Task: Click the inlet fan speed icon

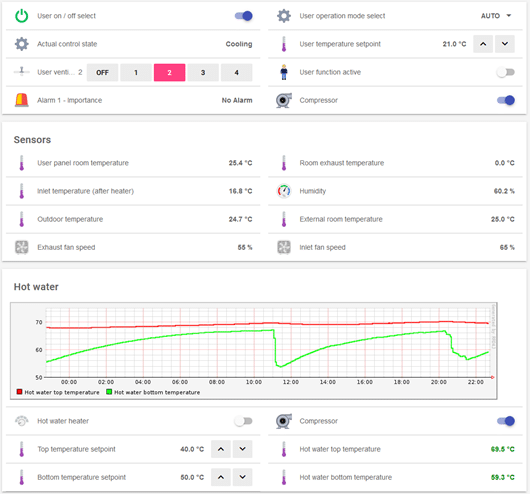Action: pyautogui.click(x=284, y=247)
